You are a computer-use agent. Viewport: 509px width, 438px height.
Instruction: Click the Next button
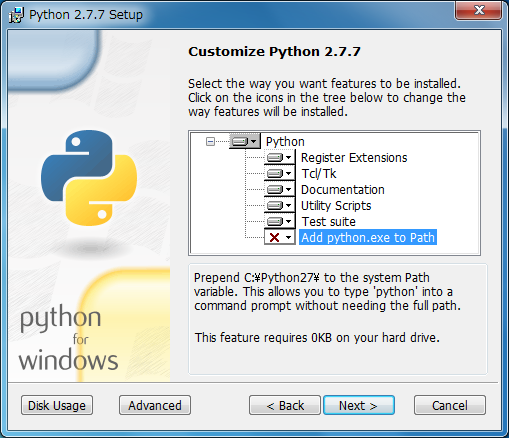(x=359, y=405)
